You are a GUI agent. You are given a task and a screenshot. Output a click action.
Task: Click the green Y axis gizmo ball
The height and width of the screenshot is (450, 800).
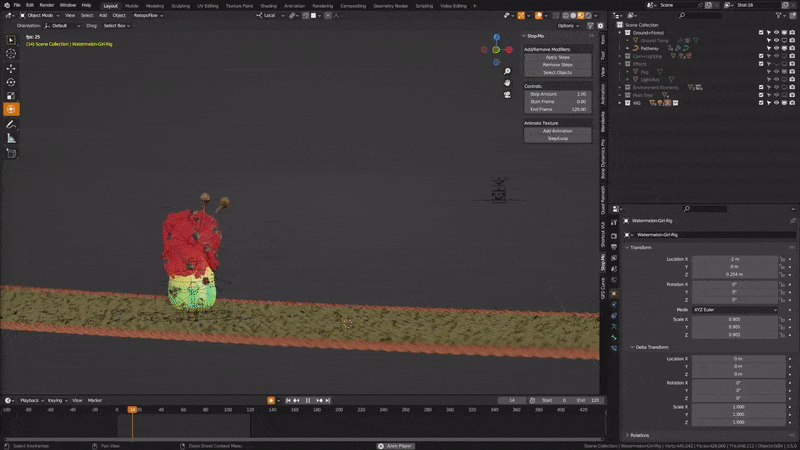[496, 50]
